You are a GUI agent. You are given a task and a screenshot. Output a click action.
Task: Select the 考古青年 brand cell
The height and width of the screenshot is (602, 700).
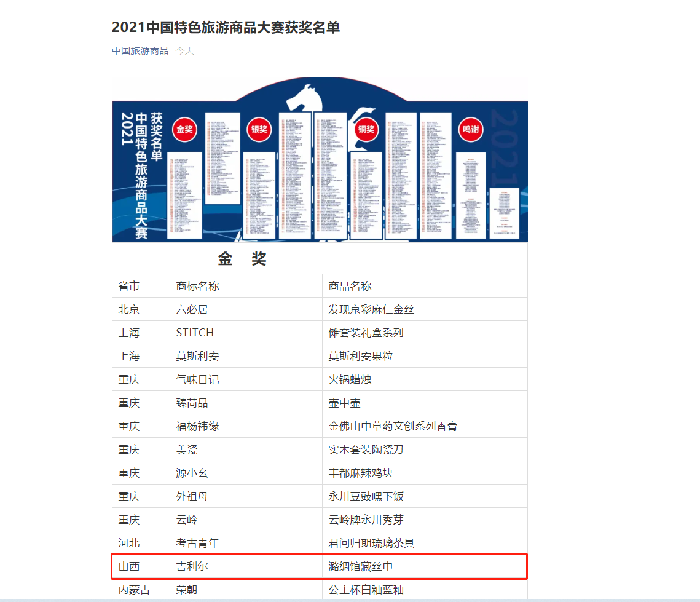246,542
